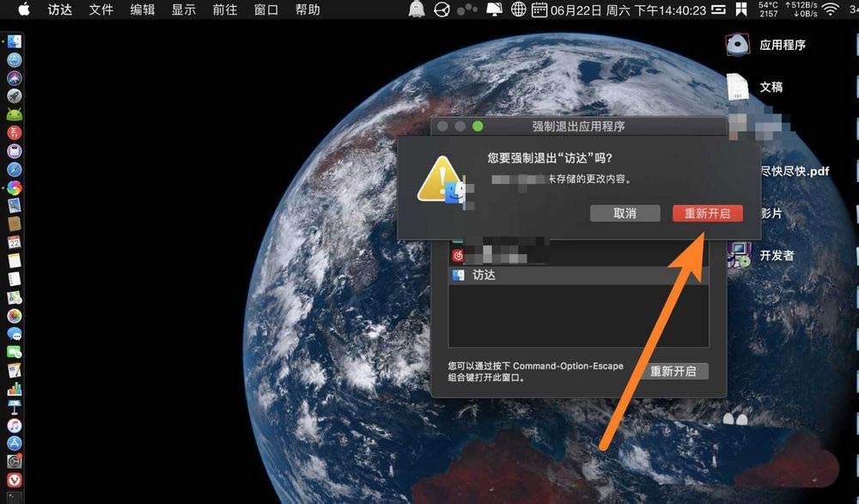859x504 pixels.
Task: Open System Preferences in the dock
Action: pyautogui.click(x=15, y=462)
